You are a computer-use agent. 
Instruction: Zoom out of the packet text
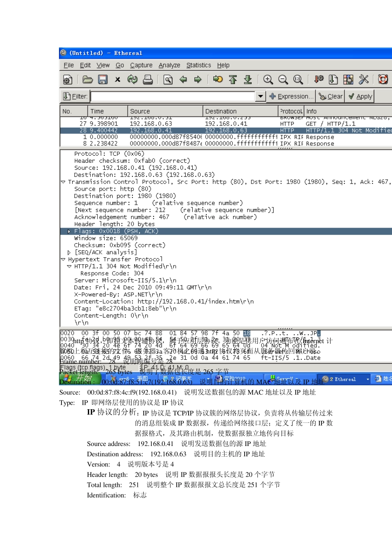pyautogui.click(x=283, y=80)
